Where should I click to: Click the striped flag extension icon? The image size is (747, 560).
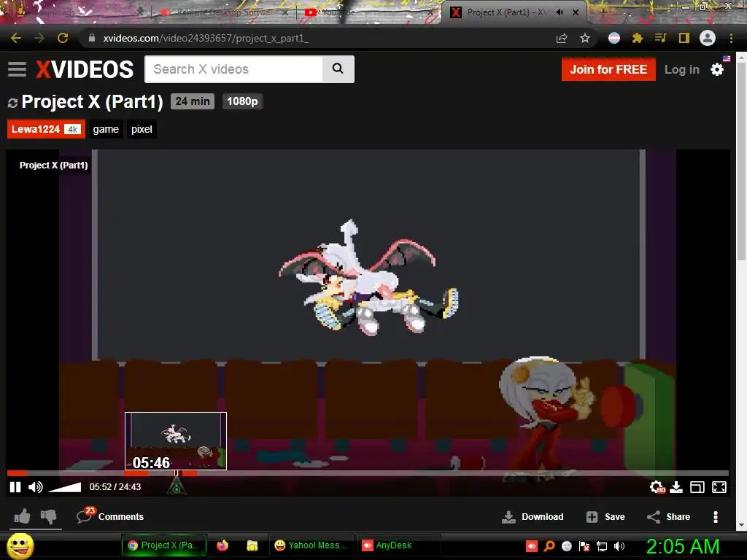(x=614, y=38)
